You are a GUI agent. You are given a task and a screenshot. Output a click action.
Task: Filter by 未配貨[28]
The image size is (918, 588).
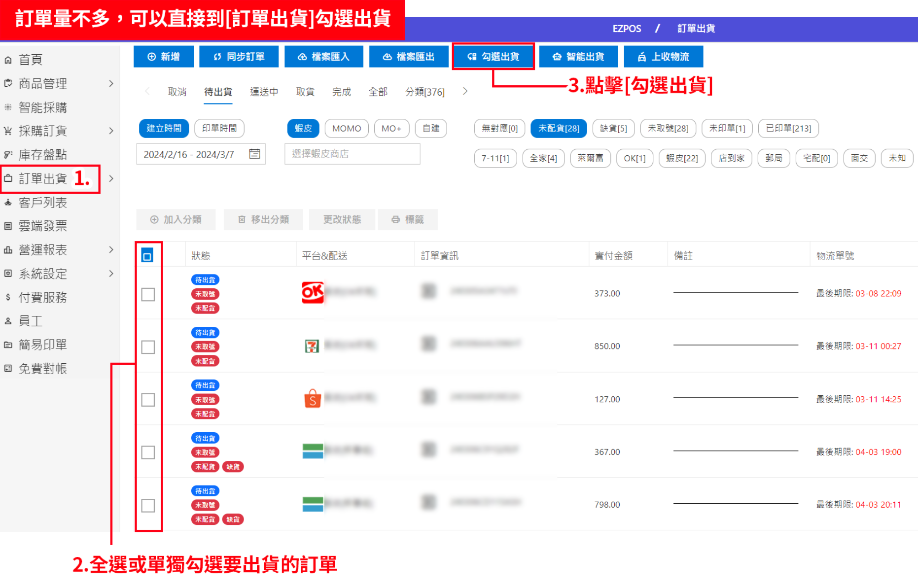[559, 128]
